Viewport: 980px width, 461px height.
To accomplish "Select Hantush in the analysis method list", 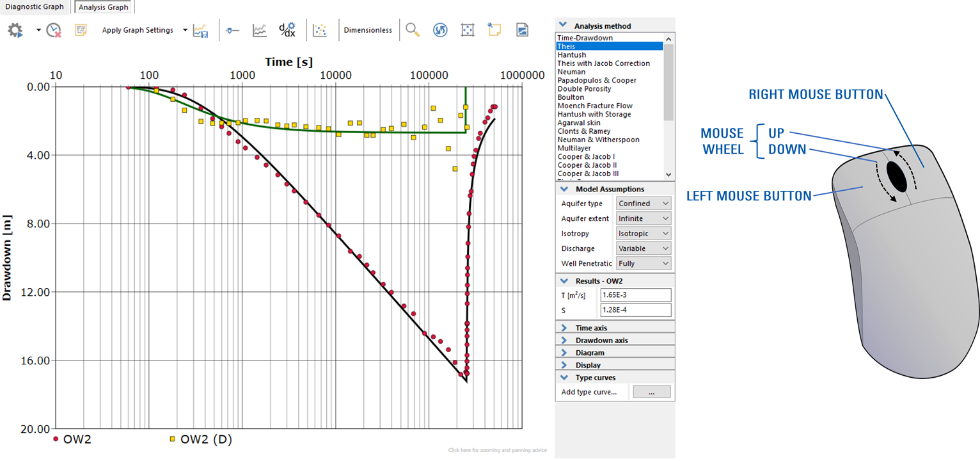I will (x=571, y=55).
